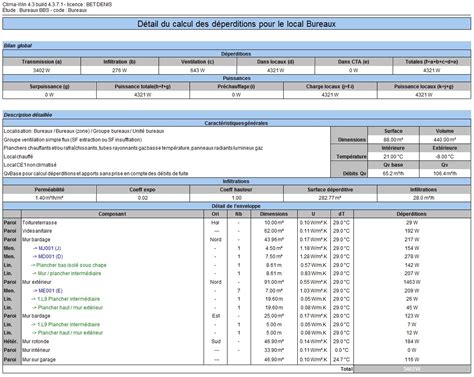Select the 'Vide sanitaire' component row
This screenshot has width=474, height=377.
(x=236, y=231)
